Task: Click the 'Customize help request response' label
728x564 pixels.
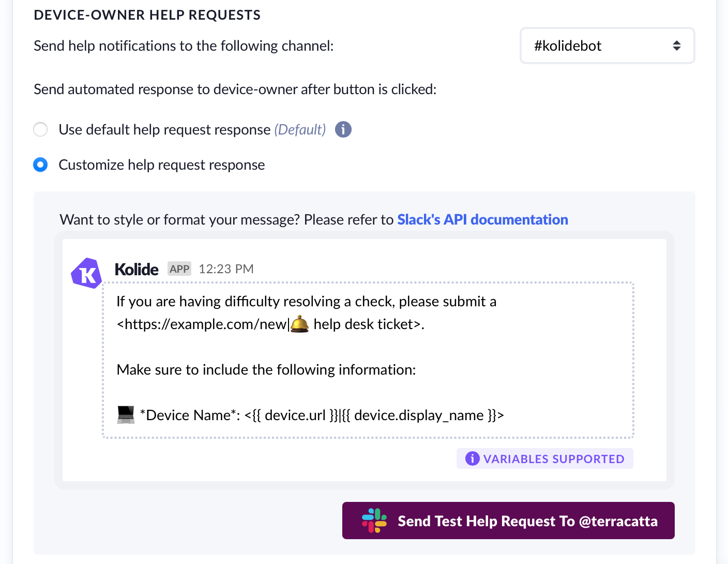Action: [161, 165]
